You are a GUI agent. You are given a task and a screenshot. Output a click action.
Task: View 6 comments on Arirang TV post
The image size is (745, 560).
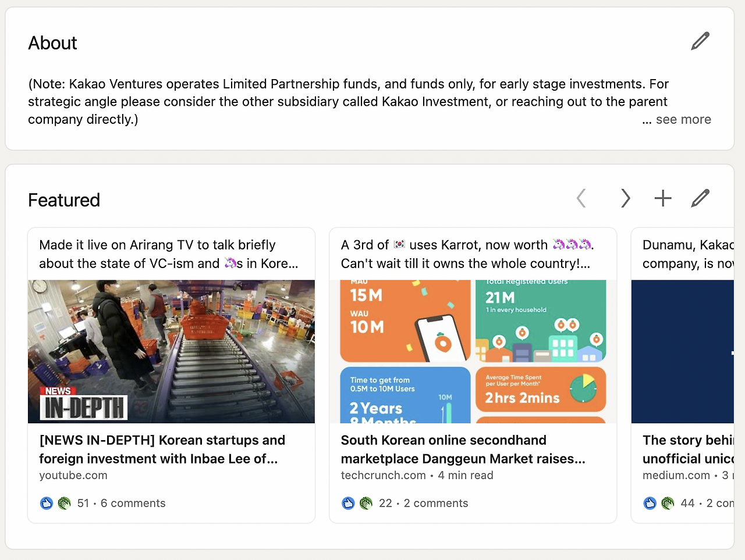click(x=133, y=503)
